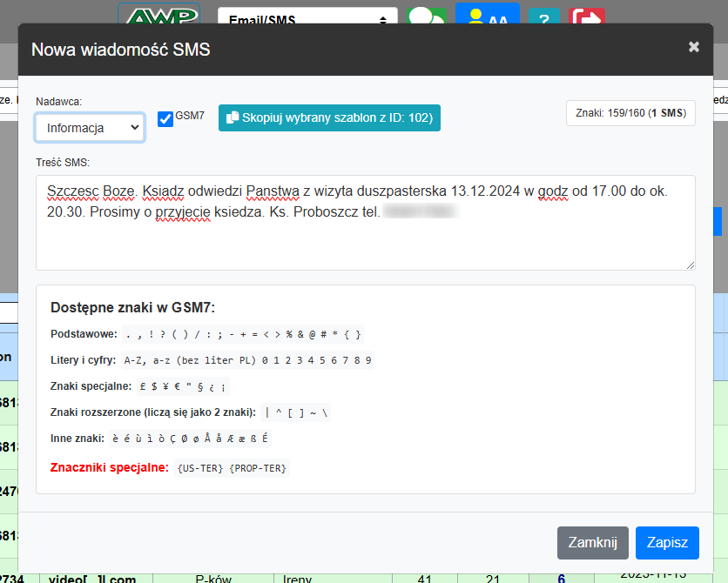The width and height of the screenshot is (728, 583).
Task: Open the green chat bubbles icon
Action: 427,17
